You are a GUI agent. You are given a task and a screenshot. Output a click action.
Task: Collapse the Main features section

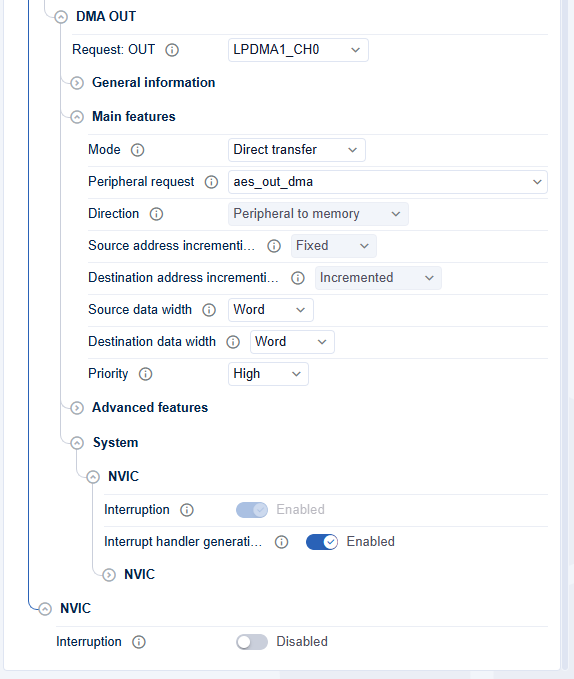point(77,117)
